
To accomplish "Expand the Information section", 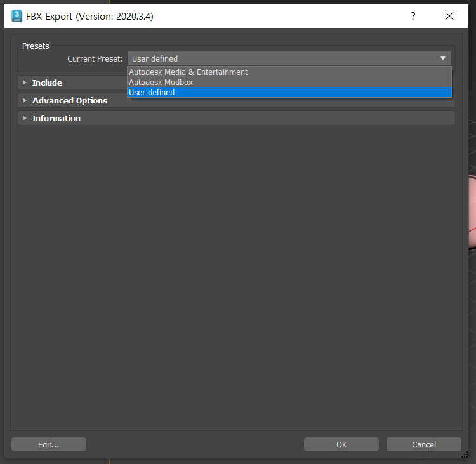I will (x=25, y=118).
